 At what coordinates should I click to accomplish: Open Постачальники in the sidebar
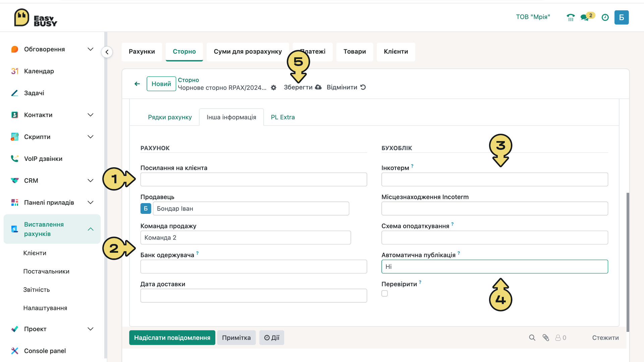click(x=46, y=271)
